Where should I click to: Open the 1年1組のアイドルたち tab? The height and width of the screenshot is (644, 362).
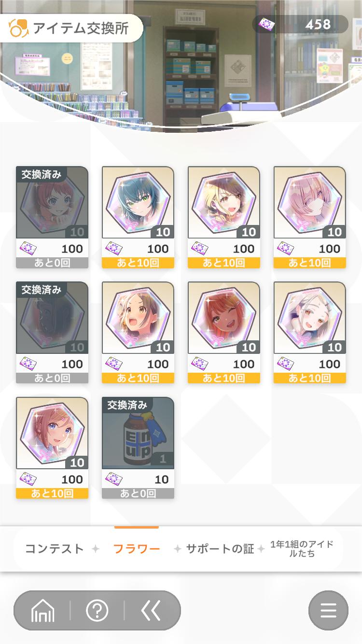pyautogui.click(x=302, y=549)
